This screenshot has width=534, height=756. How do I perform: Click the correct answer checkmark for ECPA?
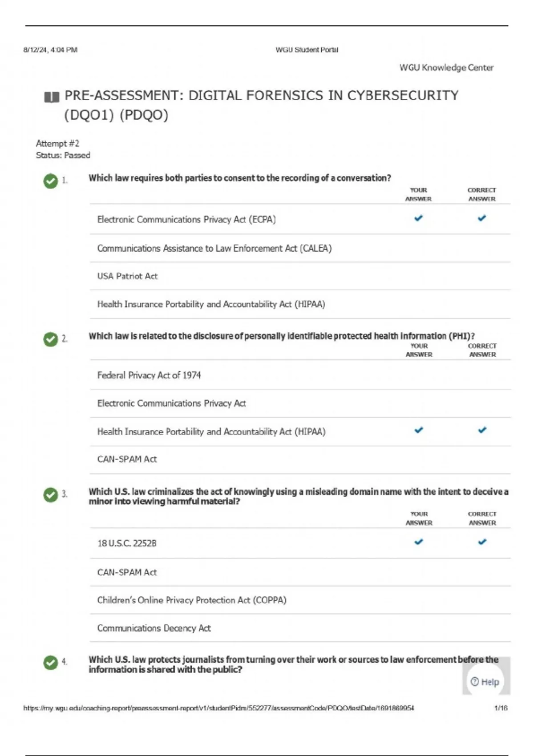coord(482,218)
